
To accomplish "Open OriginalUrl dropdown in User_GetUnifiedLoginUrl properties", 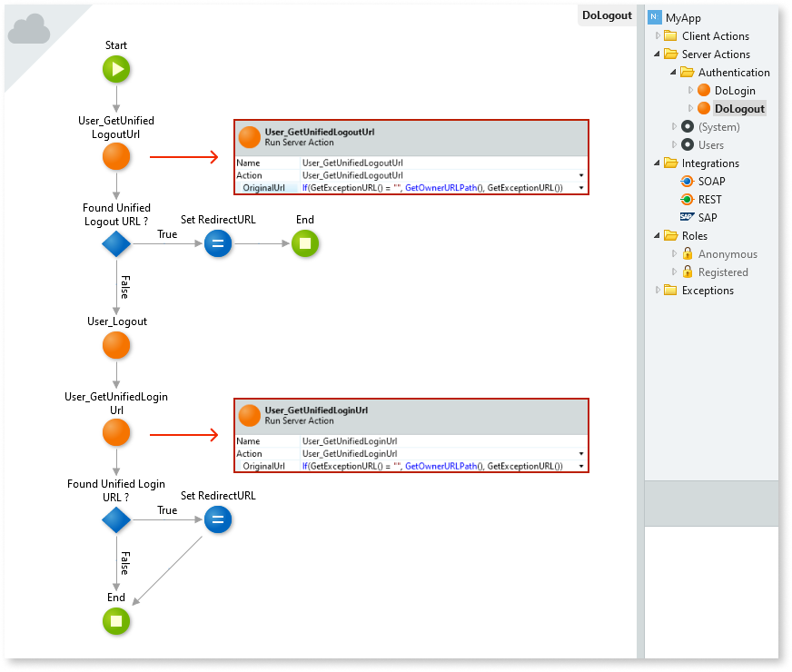I will coord(580,466).
